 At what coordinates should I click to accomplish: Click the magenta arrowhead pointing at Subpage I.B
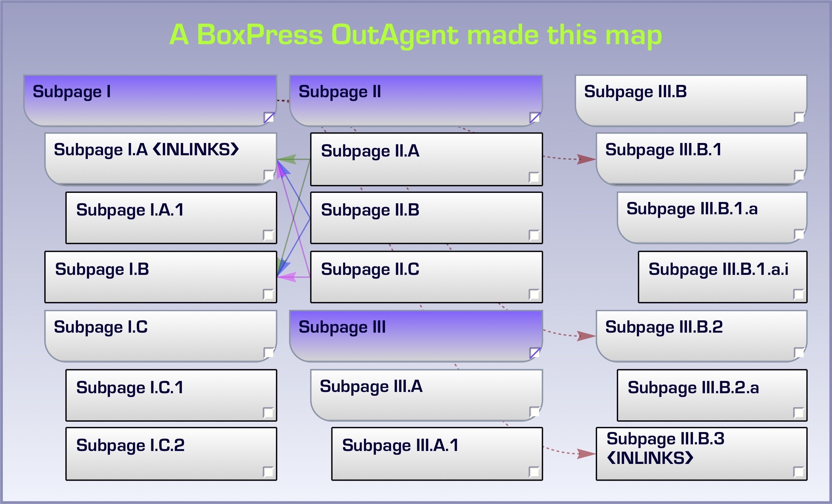pos(287,277)
